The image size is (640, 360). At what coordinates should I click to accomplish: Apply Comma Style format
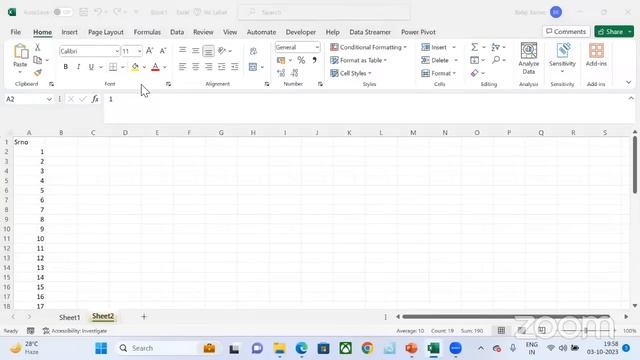tap(314, 60)
